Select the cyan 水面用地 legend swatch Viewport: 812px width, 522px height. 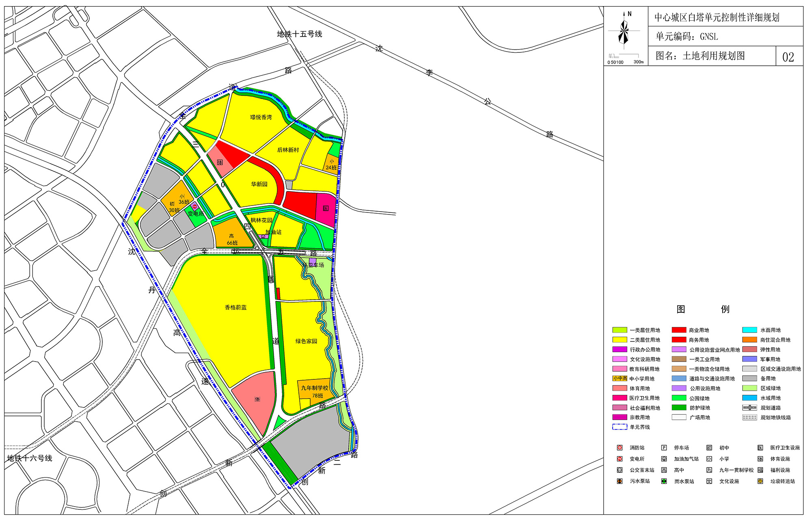[749, 330]
